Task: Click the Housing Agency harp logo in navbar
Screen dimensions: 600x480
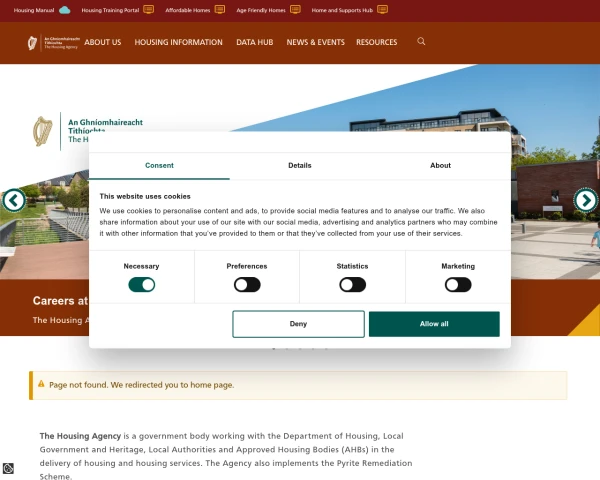Action: pyautogui.click(x=53, y=43)
